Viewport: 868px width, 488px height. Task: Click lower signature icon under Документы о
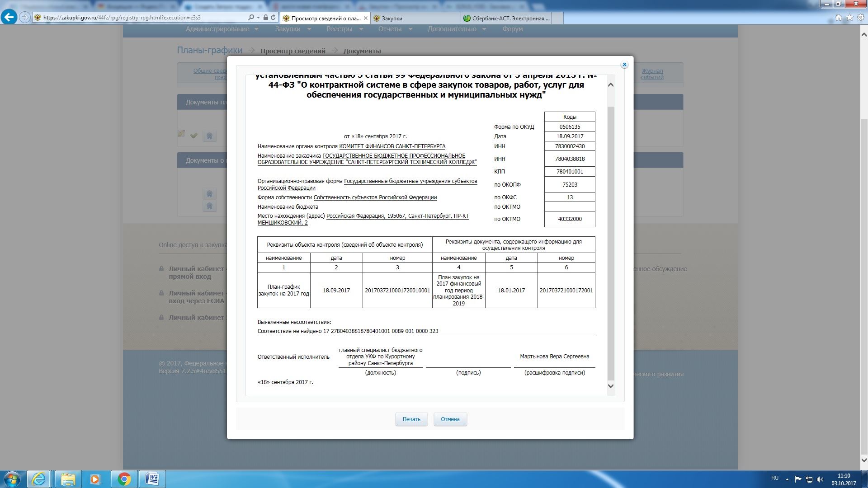(x=209, y=206)
